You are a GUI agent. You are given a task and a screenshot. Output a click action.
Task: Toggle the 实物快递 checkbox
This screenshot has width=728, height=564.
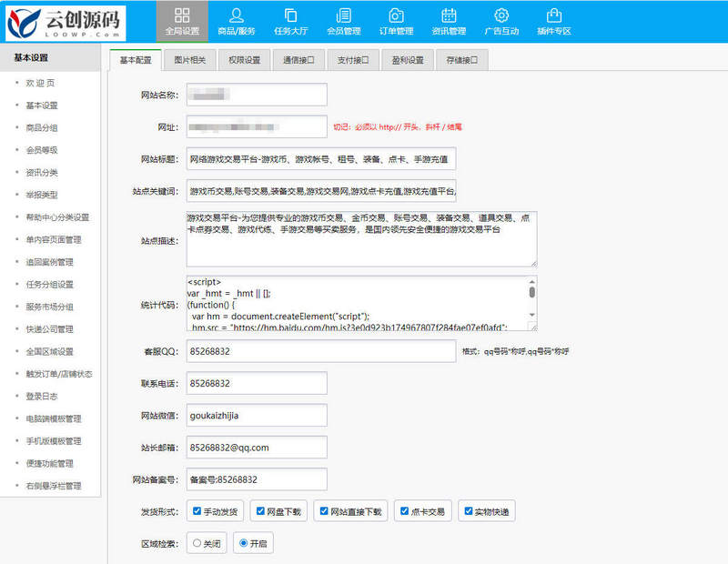tap(469, 511)
